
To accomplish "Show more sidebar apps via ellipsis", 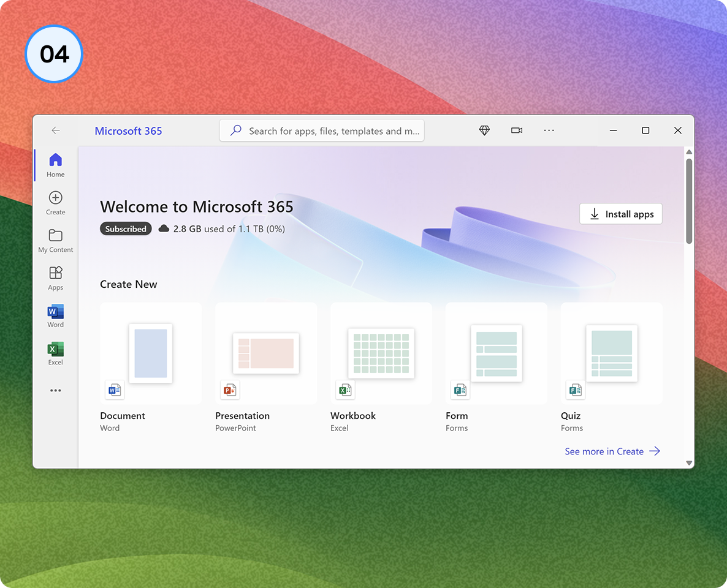I will (x=56, y=391).
